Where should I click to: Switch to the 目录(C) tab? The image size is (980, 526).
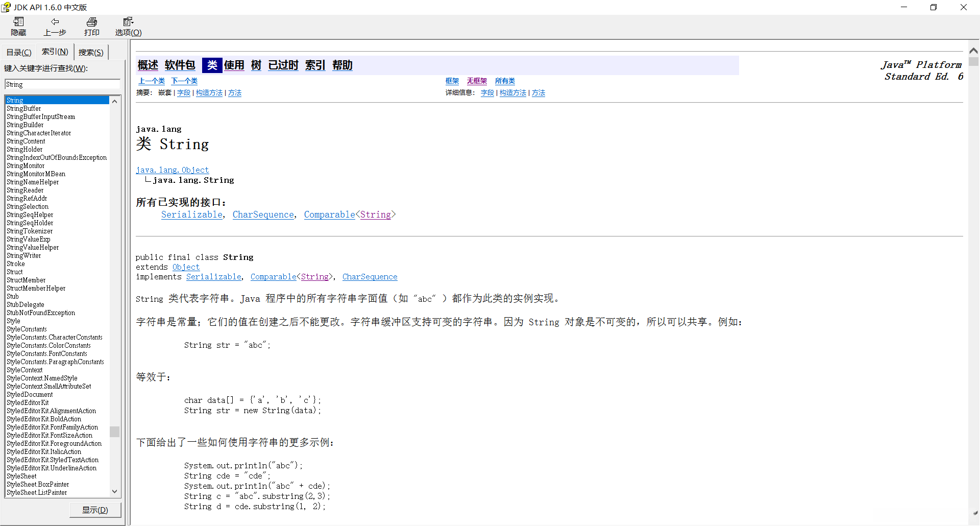click(18, 52)
